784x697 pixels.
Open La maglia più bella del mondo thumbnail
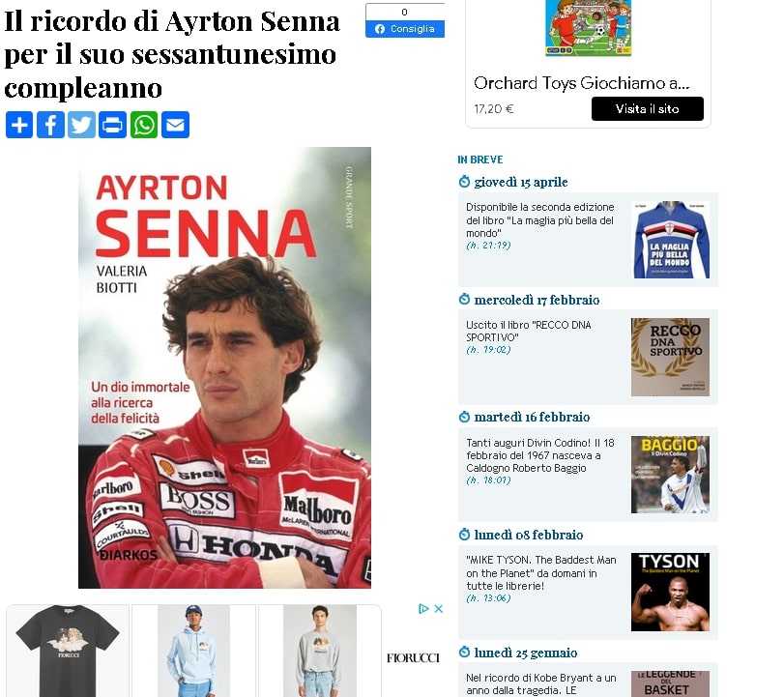(670, 240)
